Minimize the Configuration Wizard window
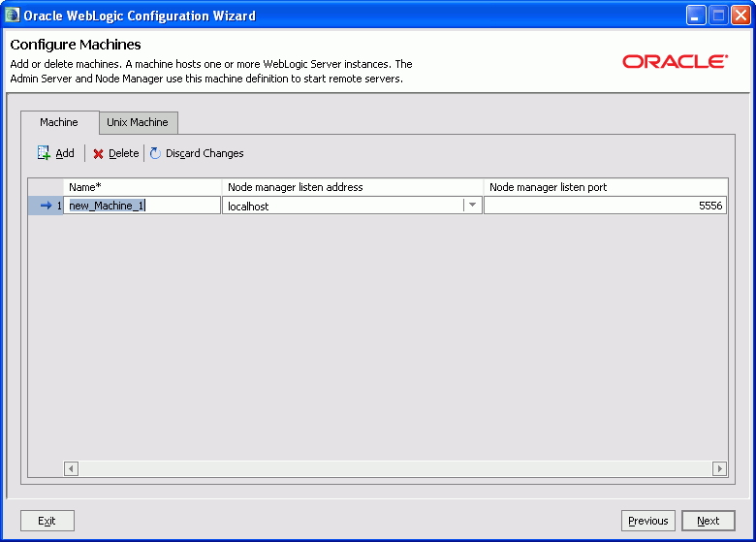Image resolution: width=756 pixels, height=542 pixels. click(x=696, y=15)
